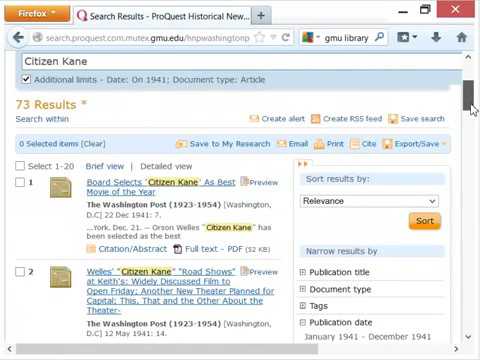Expand the Tags filter
Screen dimensions: 480x360
(x=302, y=306)
